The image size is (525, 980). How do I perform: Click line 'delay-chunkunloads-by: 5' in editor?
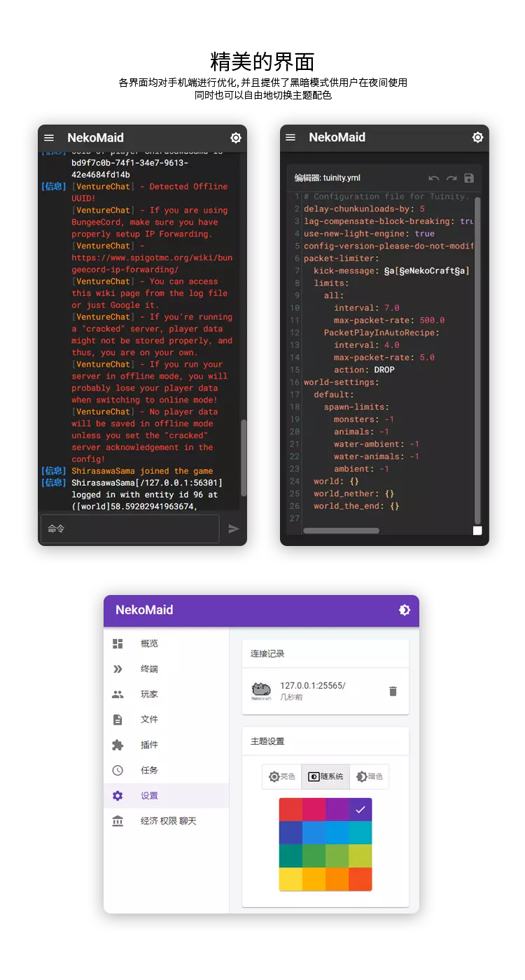pyautogui.click(x=364, y=209)
